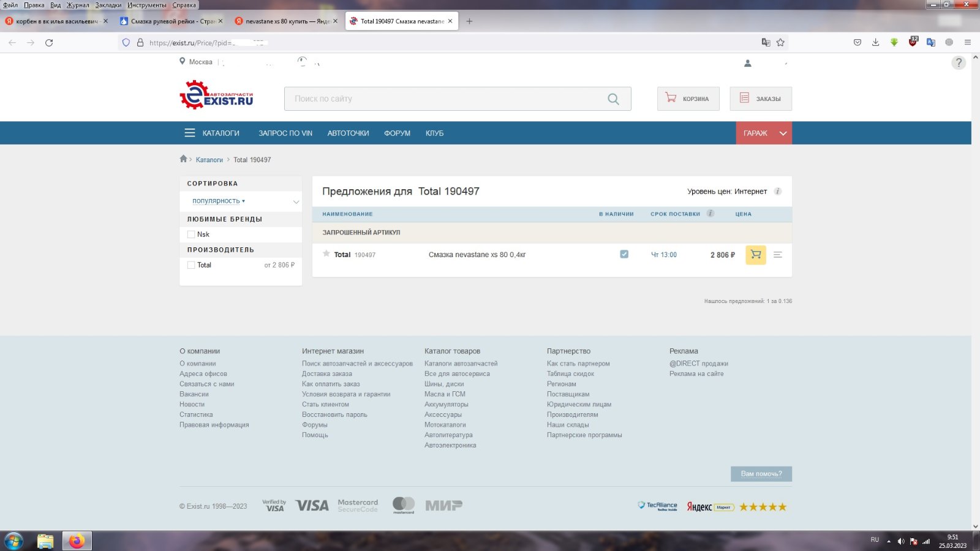Image resolution: width=980 pixels, height=551 pixels.
Task: Click the volume icon in system tray
Action: [x=901, y=541]
